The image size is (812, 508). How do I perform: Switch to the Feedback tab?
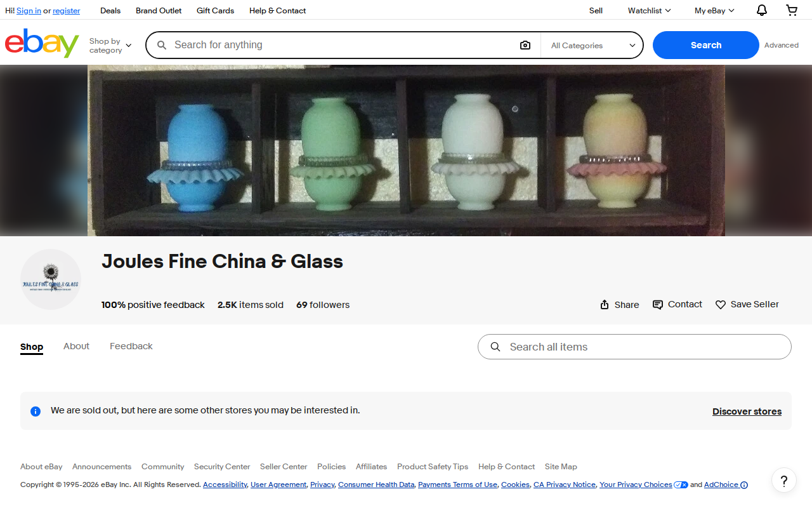131,346
